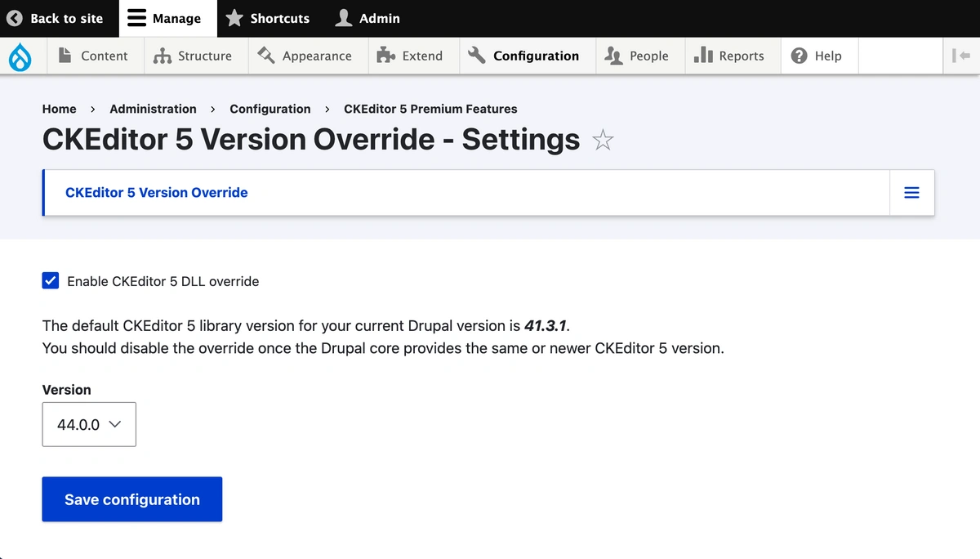Open Extend with the puzzle piece icon

click(x=385, y=56)
